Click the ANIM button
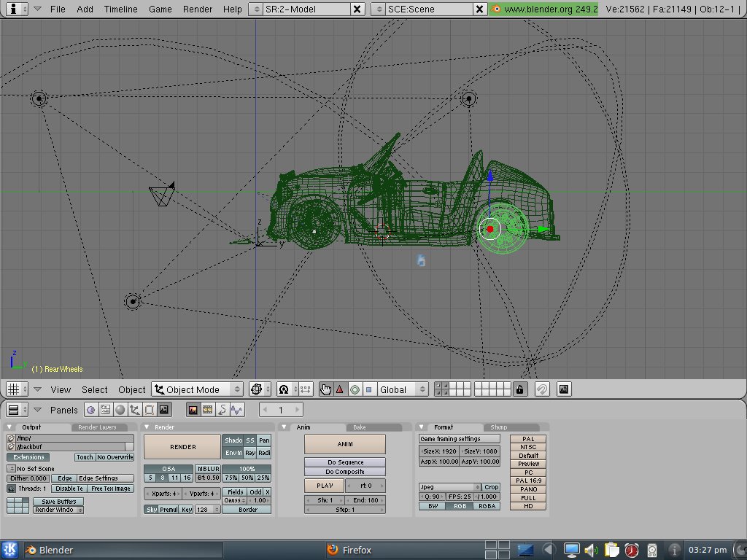 click(x=345, y=444)
